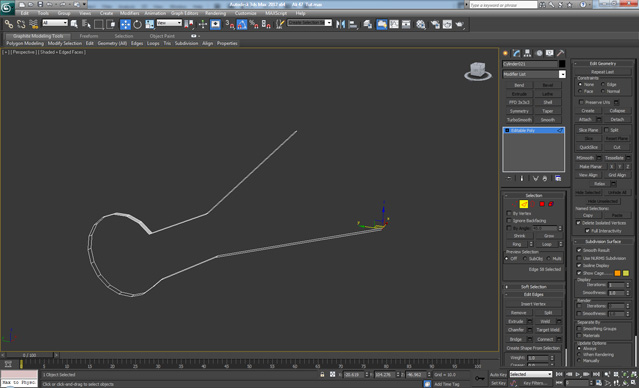Image resolution: width=639 pixels, height=388 pixels.
Task: Click the Repeat Last button
Action: pos(602,72)
